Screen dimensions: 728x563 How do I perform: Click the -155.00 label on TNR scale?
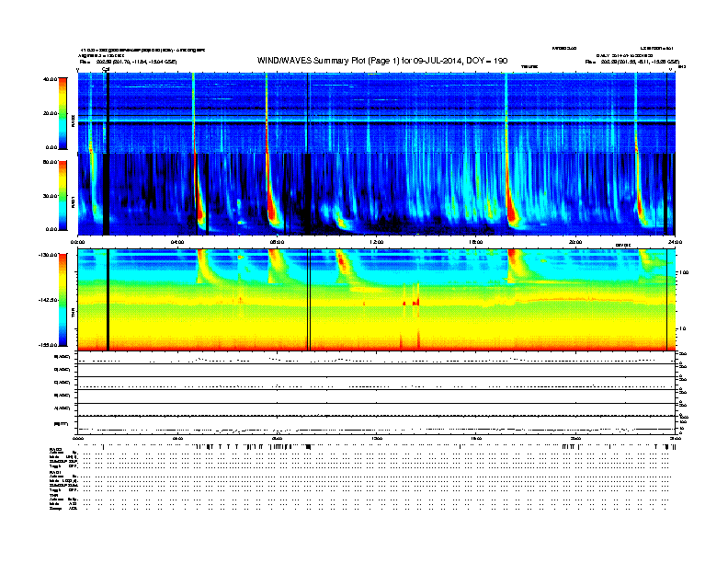pos(48,345)
